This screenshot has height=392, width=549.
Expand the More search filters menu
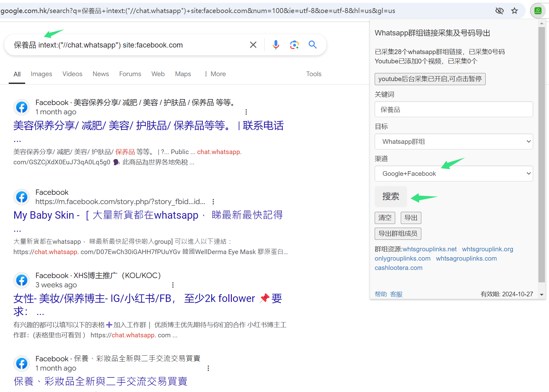click(215, 74)
